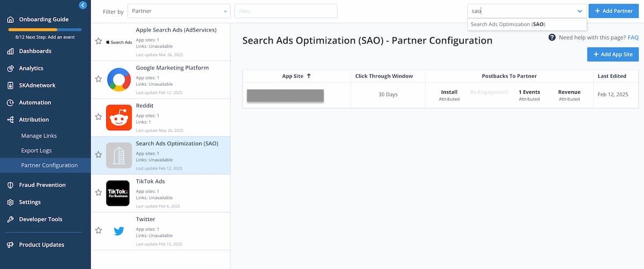Star Apple Search Ads as favorite
The height and width of the screenshot is (269, 644).
[x=98, y=41]
